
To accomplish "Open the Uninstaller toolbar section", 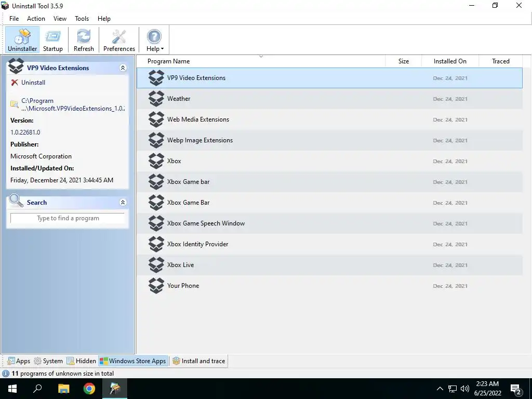I will 22,39.
